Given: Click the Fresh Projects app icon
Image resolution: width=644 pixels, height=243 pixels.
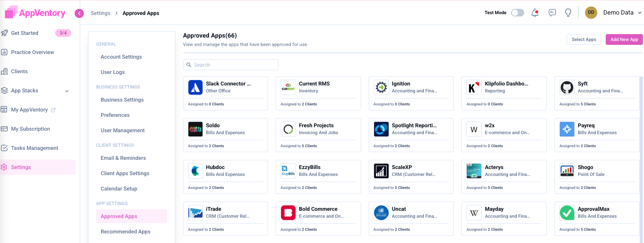Looking at the screenshot, I should coord(288,129).
